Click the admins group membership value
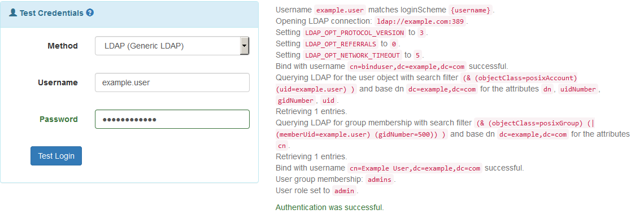Image resolution: width=644 pixels, height=218 pixels. [x=380, y=180]
